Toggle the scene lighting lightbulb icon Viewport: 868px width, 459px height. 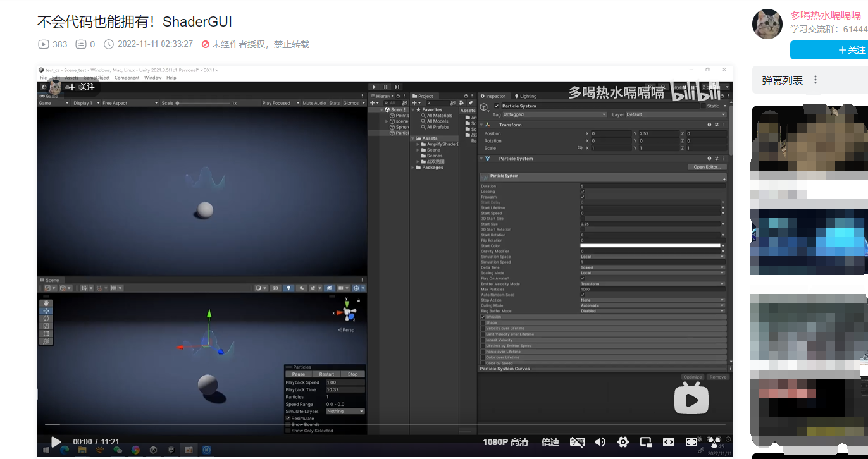[289, 288]
